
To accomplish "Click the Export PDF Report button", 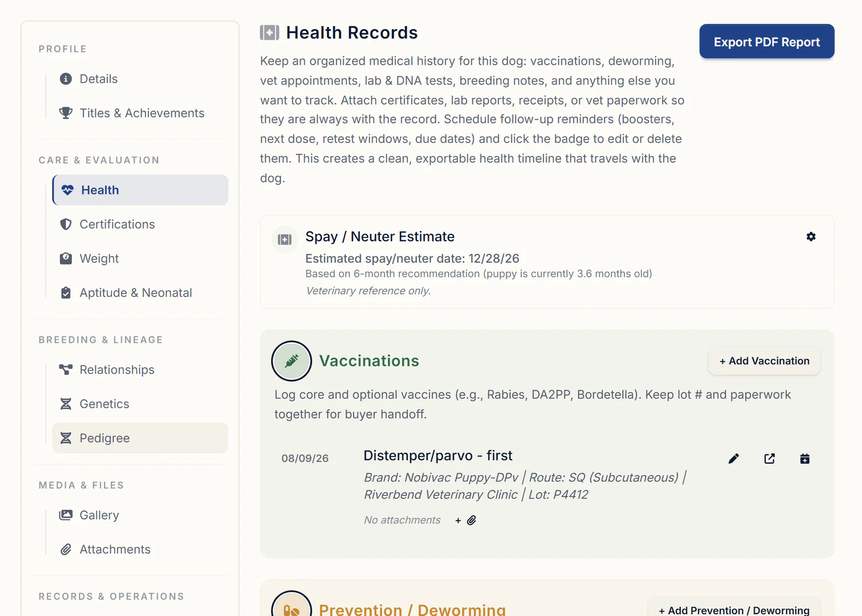I will point(767,41).
